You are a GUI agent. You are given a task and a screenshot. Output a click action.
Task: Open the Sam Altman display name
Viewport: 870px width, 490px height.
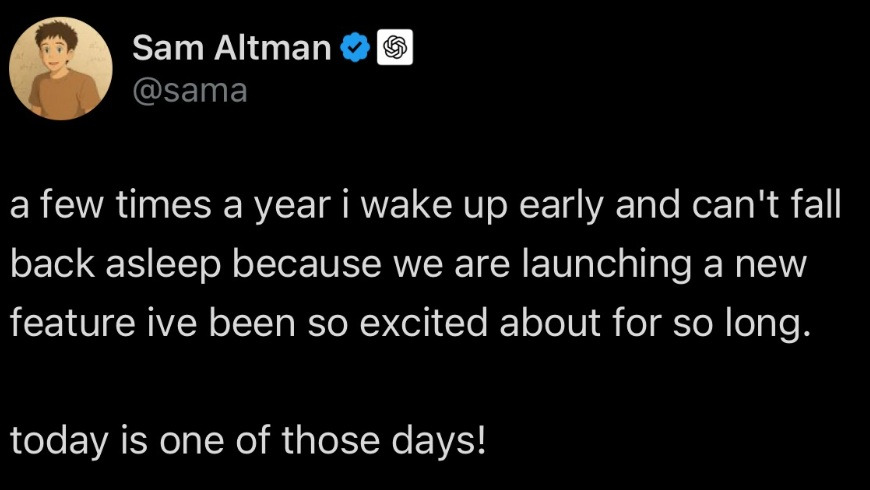(231, 46)
